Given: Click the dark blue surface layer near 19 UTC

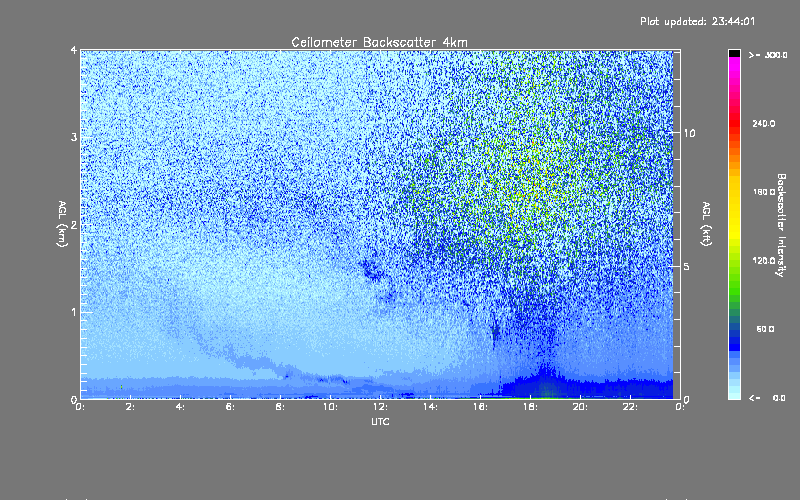Looking at the screenshot, I should pyautogui.click(x=556, y=388).
